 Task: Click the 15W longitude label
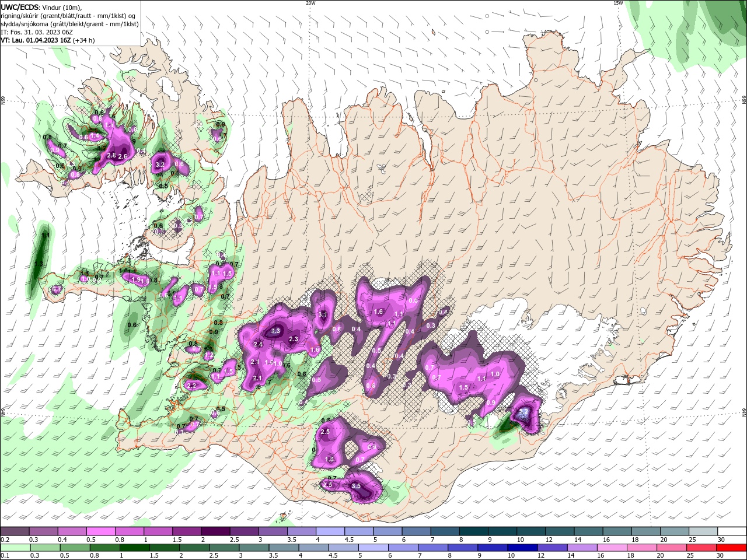click(x=618, y=3)
